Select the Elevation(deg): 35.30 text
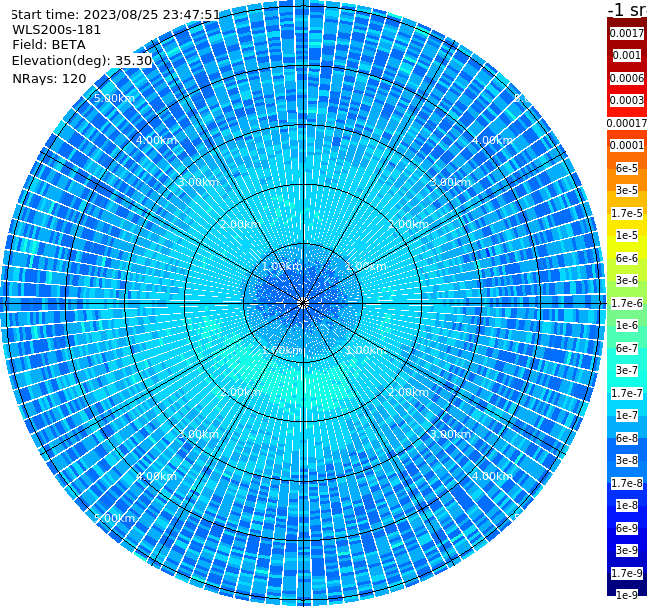The height and width of the screenshot is (607, 647). click(x=82, y=61)
